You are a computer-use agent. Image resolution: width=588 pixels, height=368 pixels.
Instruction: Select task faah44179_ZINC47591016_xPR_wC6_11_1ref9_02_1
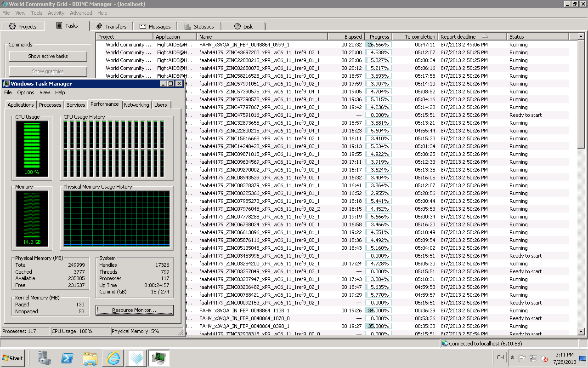tap(260, 115)
